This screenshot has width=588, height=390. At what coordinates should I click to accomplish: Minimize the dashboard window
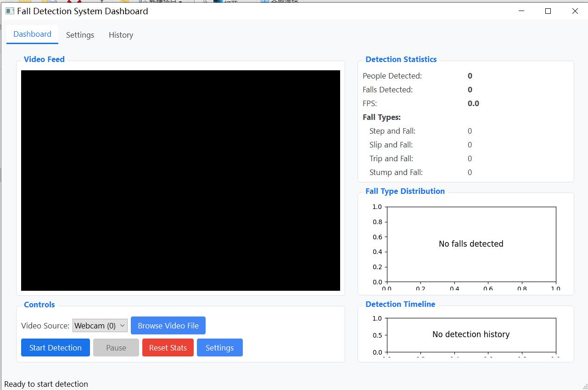tap(521, 11)
